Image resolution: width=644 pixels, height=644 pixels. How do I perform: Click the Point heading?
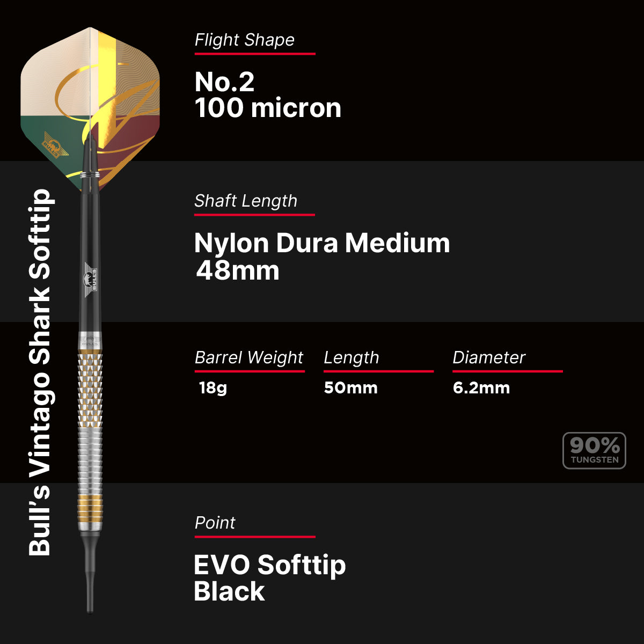pyautogui.click(x=215, y=523)
